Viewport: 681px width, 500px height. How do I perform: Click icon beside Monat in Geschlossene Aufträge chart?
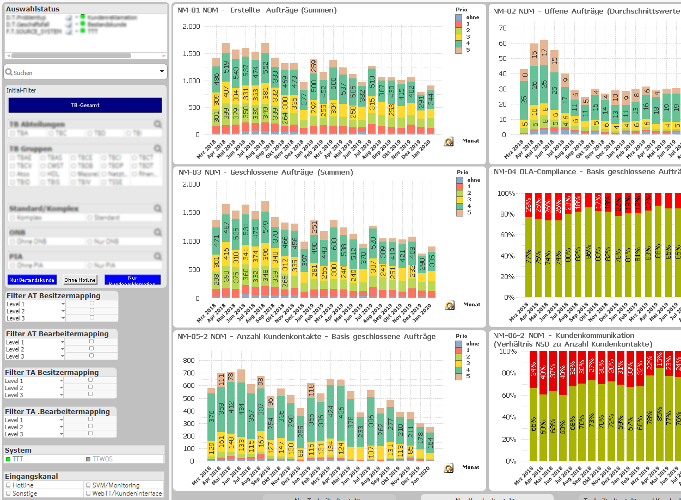coord(448,304)
